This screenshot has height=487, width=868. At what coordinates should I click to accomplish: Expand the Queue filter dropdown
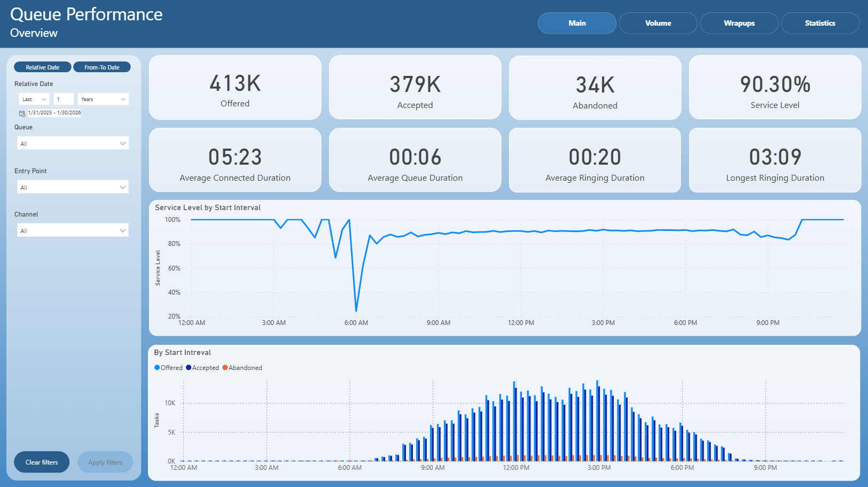click(73, 143)
